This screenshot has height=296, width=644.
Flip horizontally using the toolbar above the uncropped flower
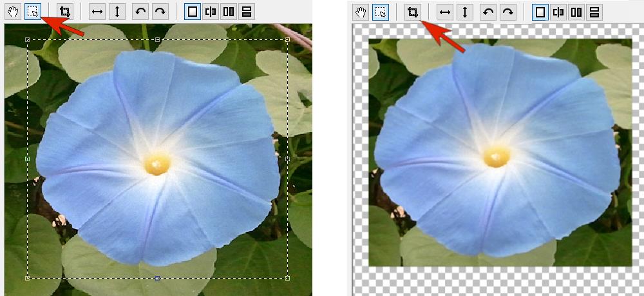(97, 12)
